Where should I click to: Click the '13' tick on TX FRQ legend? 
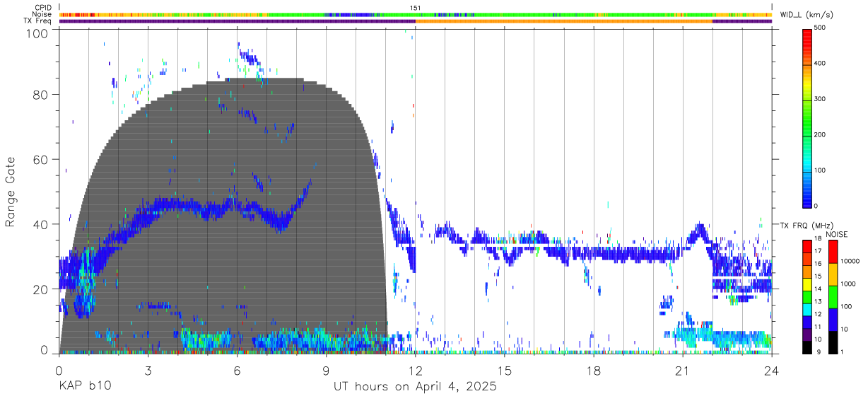(819, 301)
